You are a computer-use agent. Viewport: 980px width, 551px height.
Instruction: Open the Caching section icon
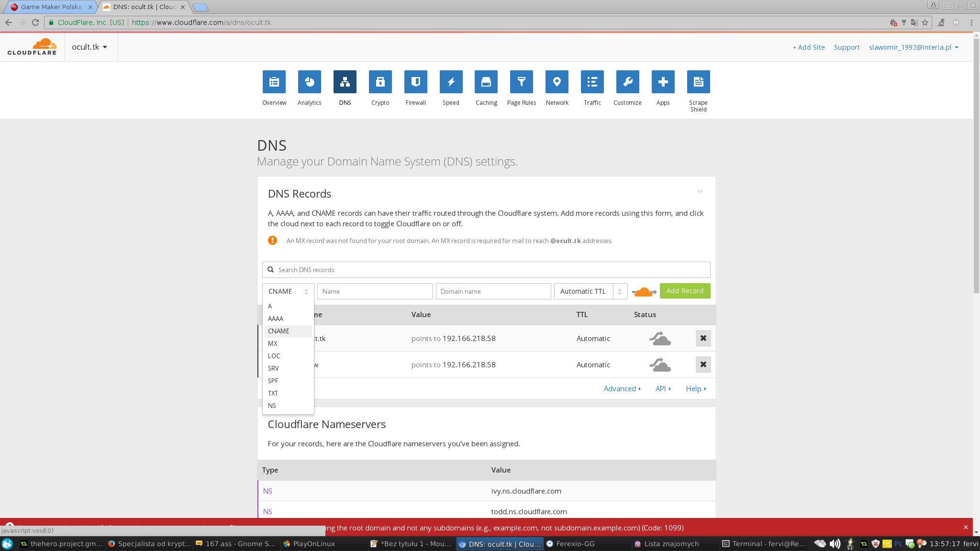pyautogui.click(x=486, y=82)
